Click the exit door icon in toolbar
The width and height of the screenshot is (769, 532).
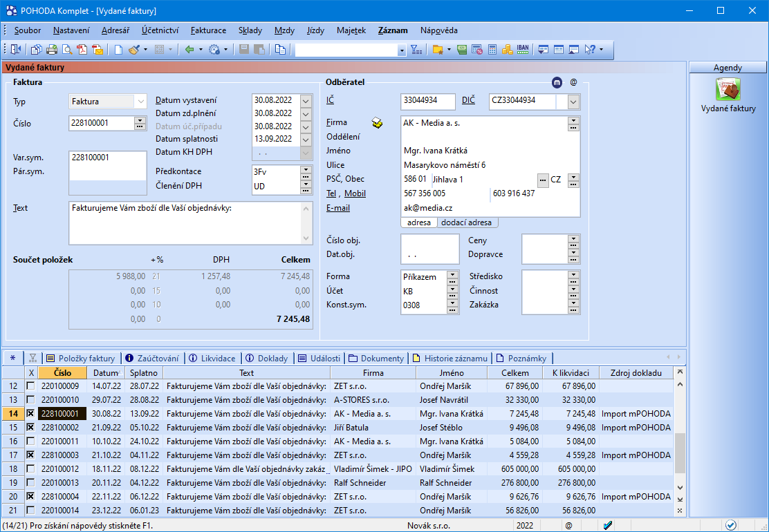coord(16,50)
